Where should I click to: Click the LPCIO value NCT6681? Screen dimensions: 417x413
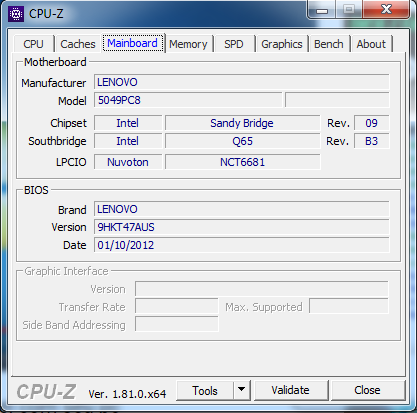coord(242,162)
